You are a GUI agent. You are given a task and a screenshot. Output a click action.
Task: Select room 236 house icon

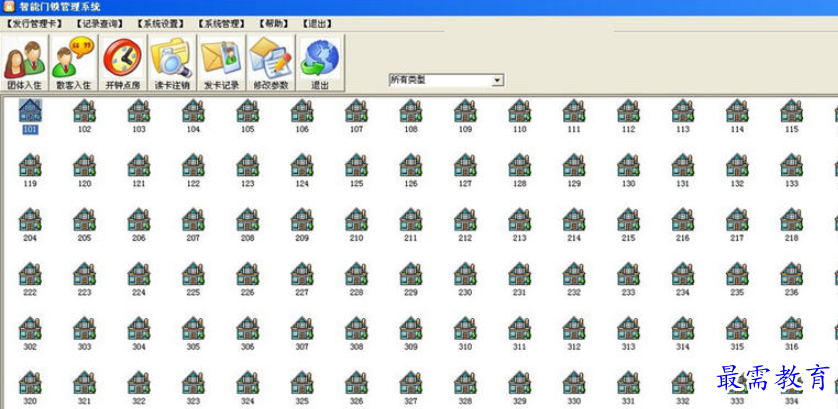[x=792, y=274]
